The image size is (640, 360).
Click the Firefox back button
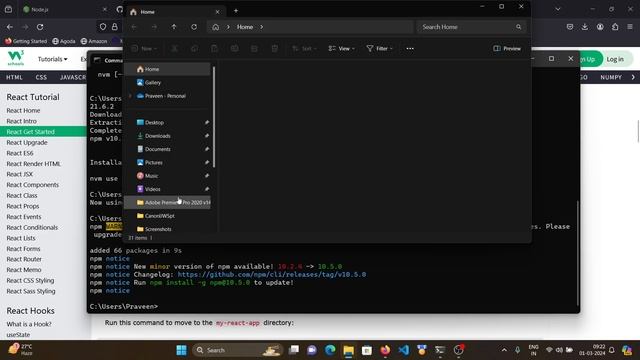(x=10, y=27)
